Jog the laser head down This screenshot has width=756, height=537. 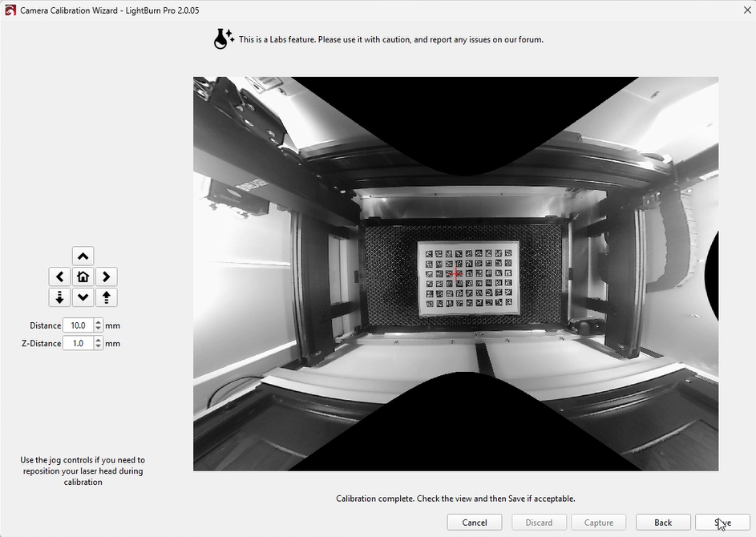83,297
